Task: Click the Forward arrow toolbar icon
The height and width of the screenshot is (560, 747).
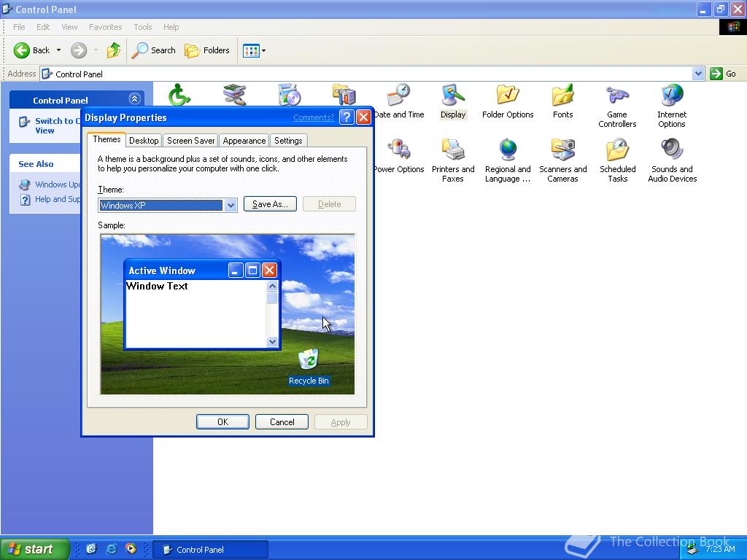Action: point(79,50)
